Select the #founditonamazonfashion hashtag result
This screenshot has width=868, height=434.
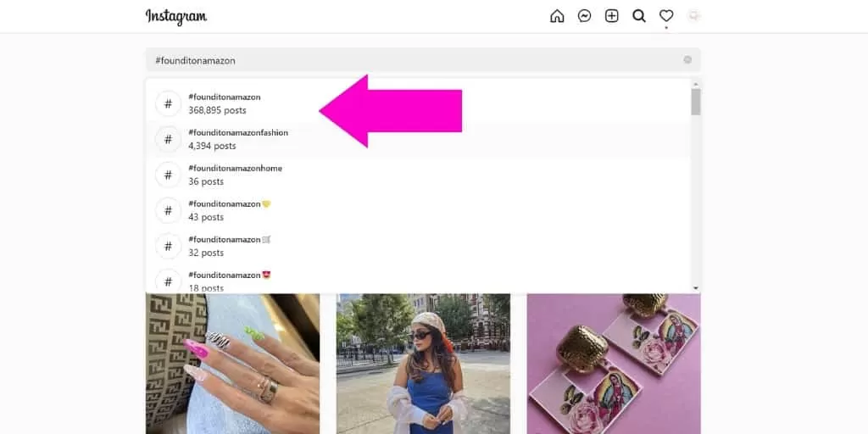pos(418,139)
